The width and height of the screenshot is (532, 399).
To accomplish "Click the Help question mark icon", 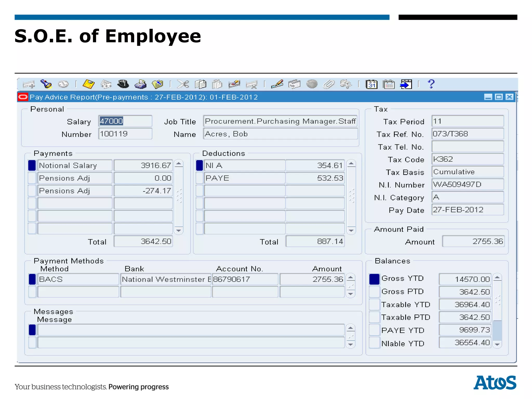I will (431, 84).
